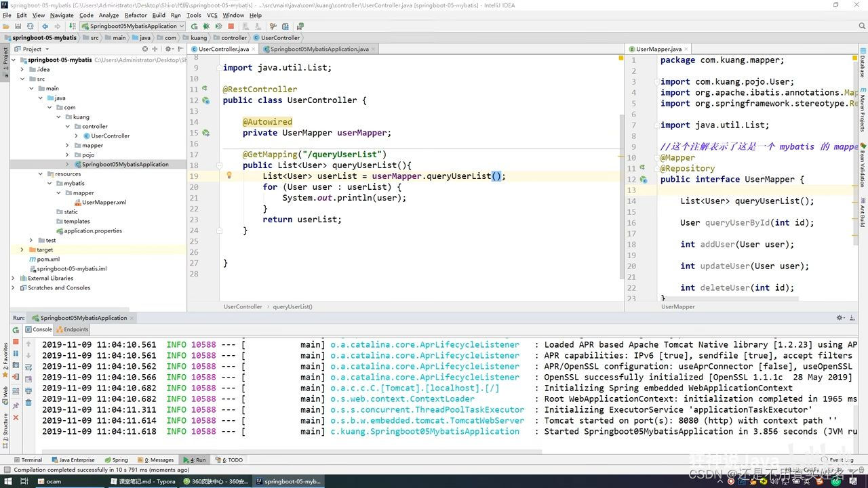Click the intention lightbulb on line 19
The image size is (868, 488).
[x=229, y=176]
